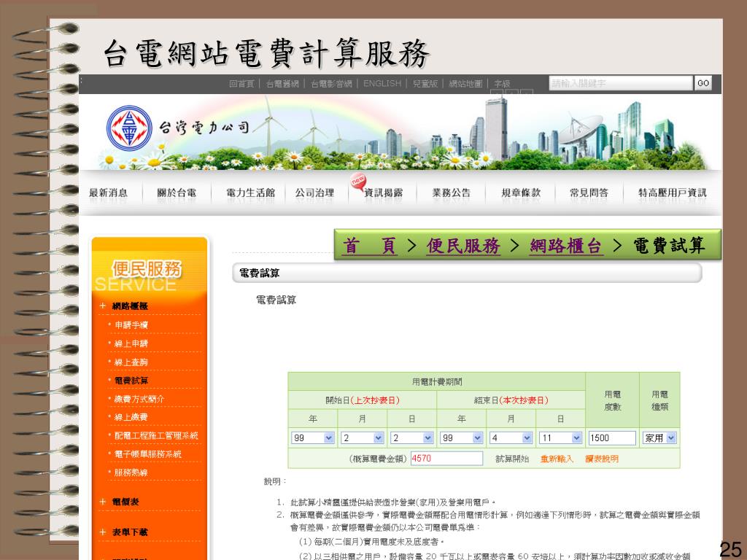Open the 台電會網 top link
The image size is (747, 560).
point(282,84)
